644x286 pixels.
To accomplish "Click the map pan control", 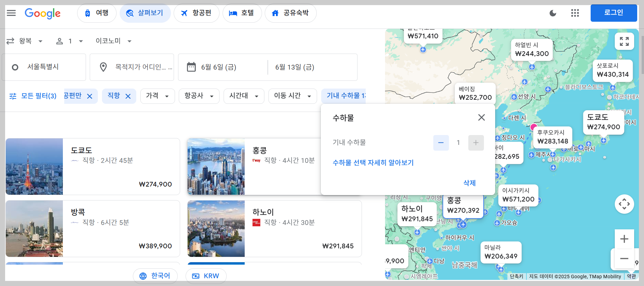I will (624, 204).
